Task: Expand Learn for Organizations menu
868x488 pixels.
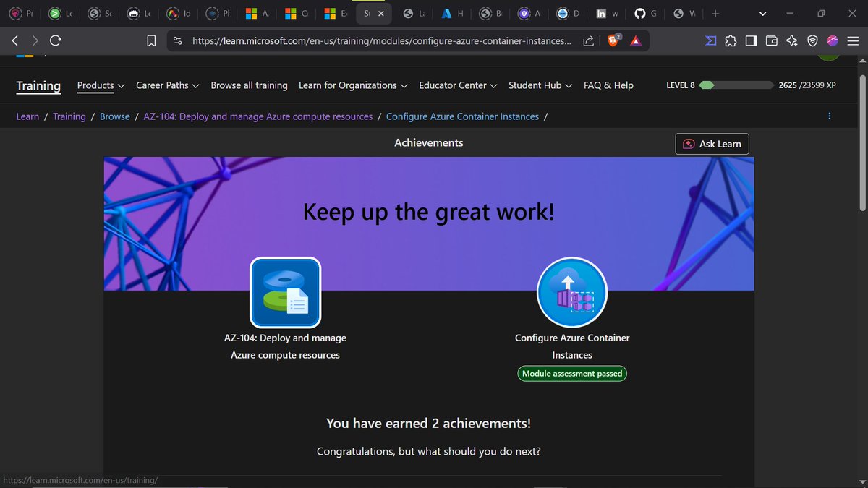Action: click(x=353, y=85)
